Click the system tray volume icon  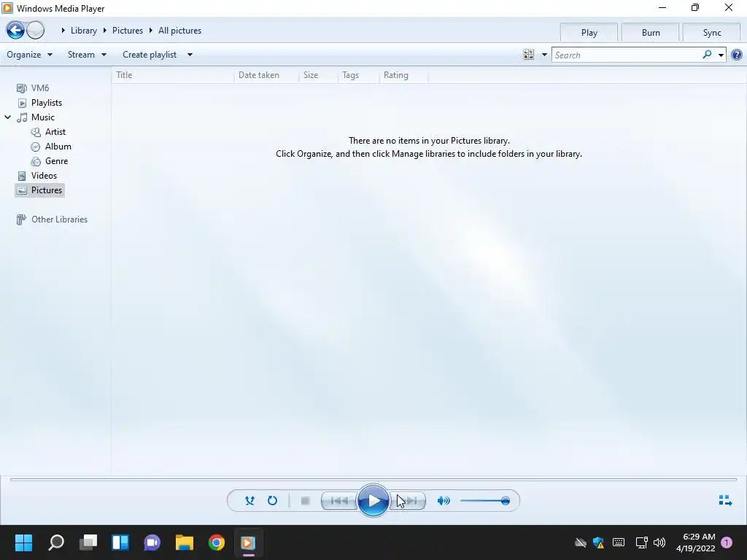pyautogui.click(x=659, y=542)
